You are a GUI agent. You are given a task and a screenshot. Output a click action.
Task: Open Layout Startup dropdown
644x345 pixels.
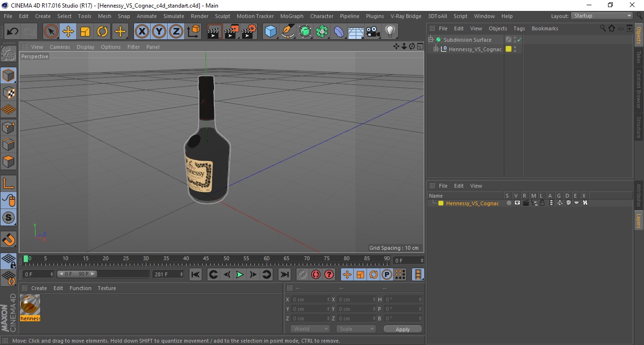[602, 16]
